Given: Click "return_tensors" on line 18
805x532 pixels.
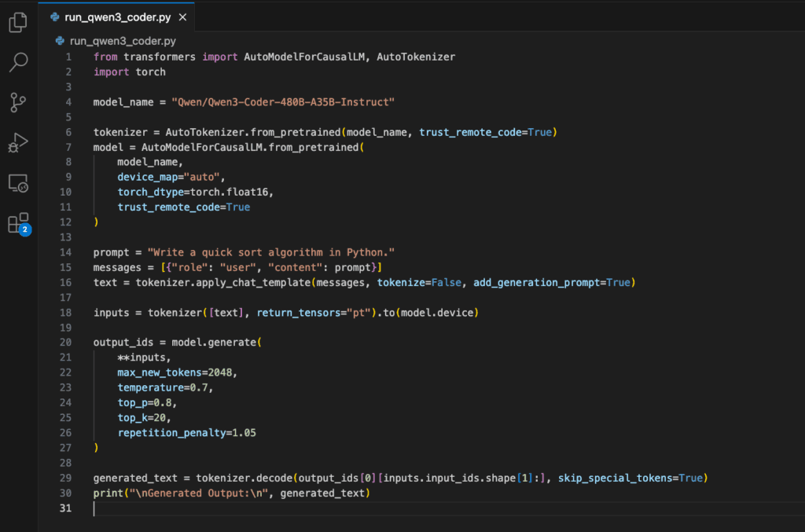Looking at the screenshot, I should (298, 313).
